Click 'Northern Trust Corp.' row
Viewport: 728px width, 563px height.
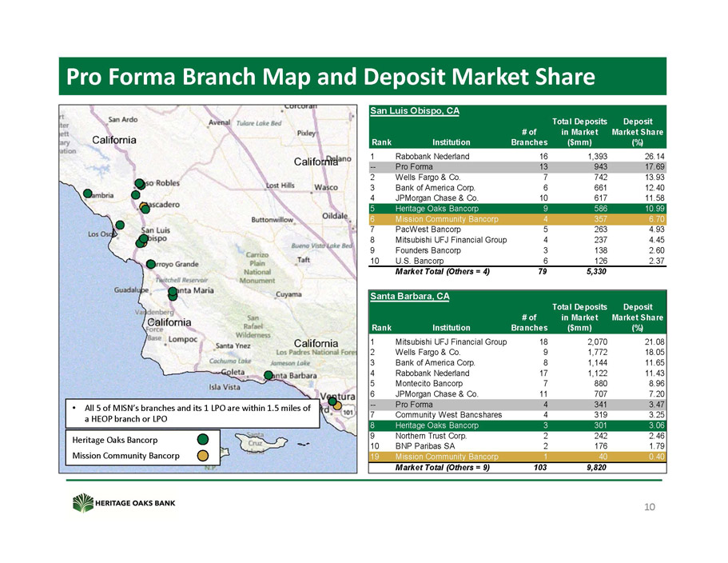click(x=517, y=436)
